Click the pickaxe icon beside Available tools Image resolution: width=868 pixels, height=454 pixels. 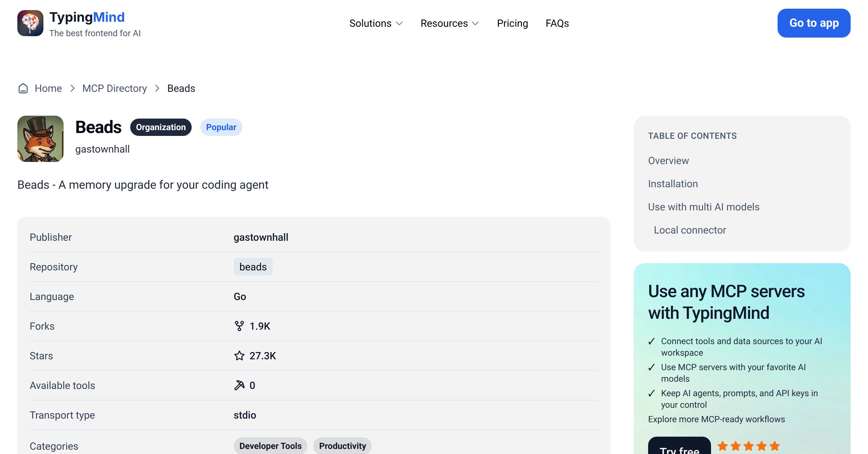click(239, 385)
